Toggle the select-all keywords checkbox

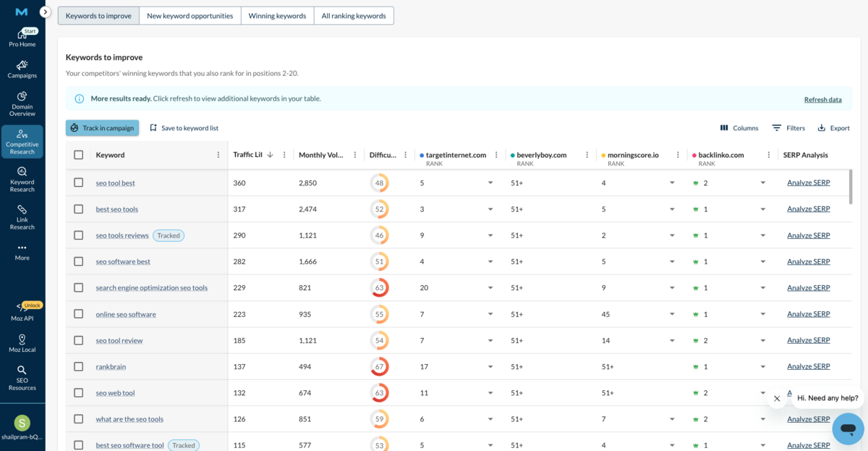[78, 155]
